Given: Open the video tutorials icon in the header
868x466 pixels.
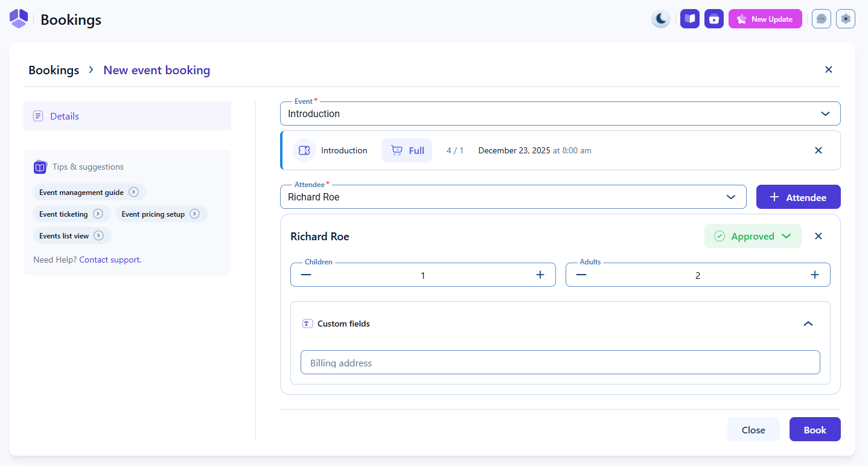Looking at the screenshot, I should 714,19.
